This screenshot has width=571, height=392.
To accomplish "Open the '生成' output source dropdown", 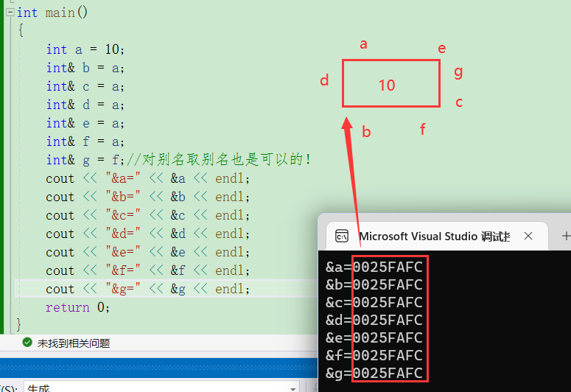I will click(x=161, y=387).
